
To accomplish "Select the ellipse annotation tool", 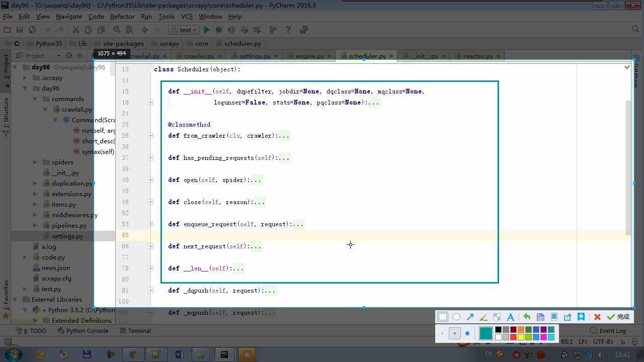I will tap(456, 317).
